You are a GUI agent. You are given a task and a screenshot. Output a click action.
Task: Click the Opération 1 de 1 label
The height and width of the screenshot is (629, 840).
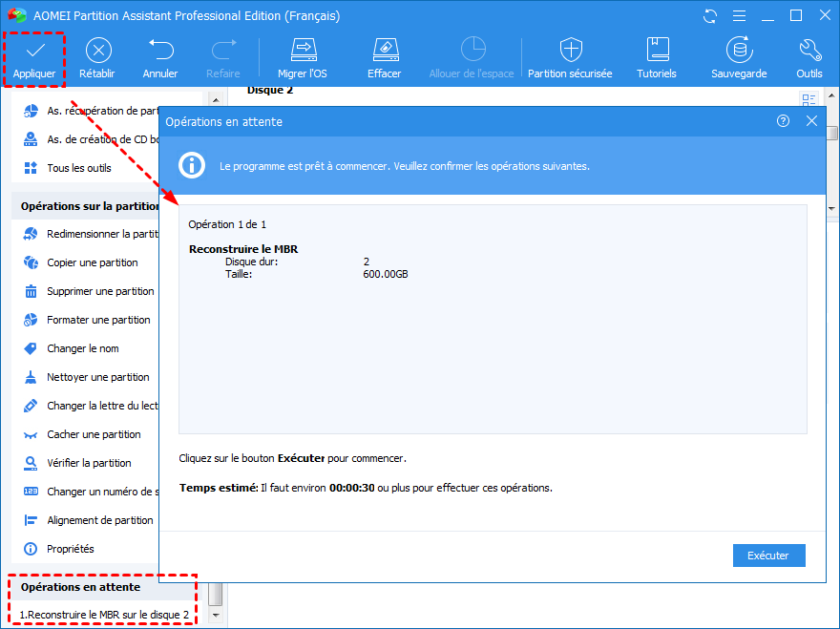point(227,224)
